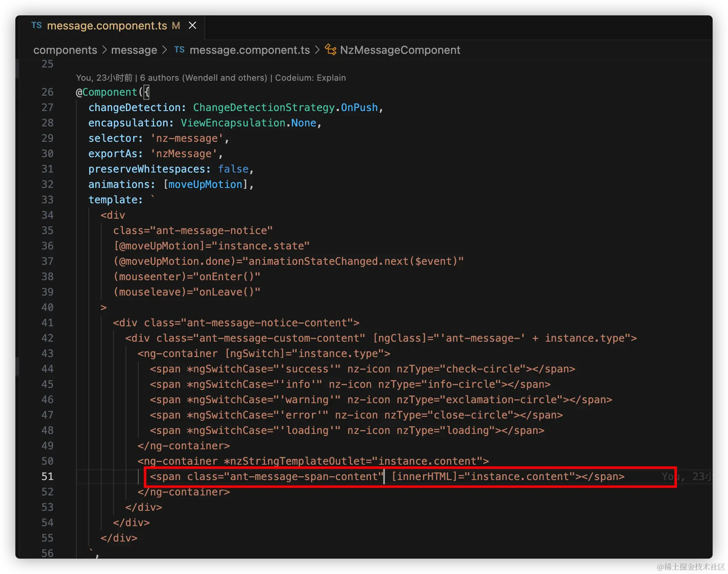Open 'message' breadcrumb folder
This screenshot has width=728, height=574.
[x=134, y=50]
